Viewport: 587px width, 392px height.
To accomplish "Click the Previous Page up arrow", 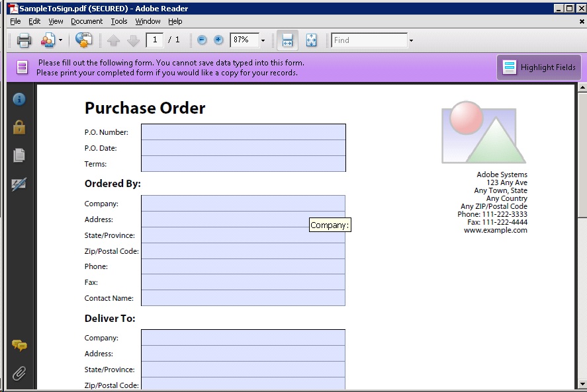I will 113,40.
